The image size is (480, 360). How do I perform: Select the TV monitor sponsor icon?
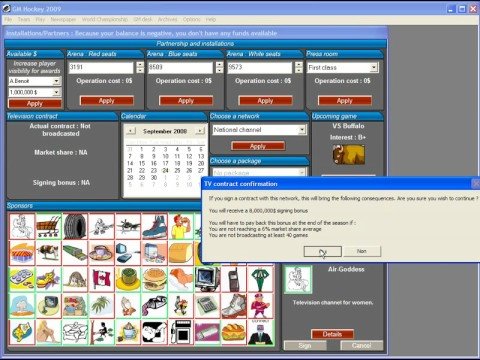tap(207, 279)
